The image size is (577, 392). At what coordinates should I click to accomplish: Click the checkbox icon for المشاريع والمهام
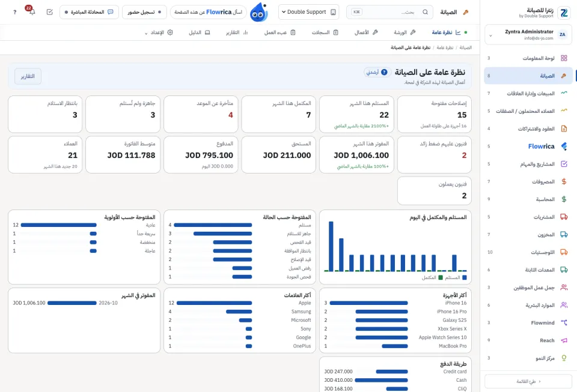564,164
